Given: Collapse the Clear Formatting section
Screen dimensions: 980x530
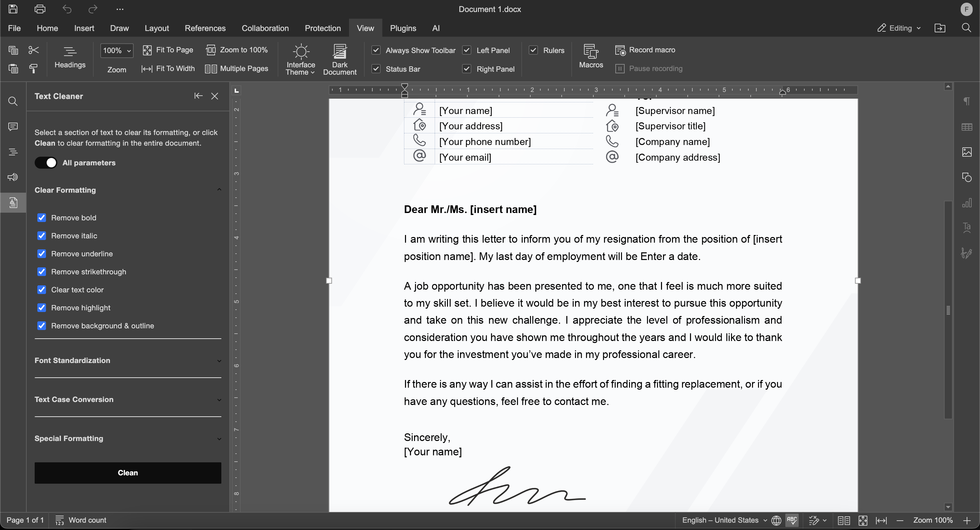Looking at the screenshot, I should (219, 189).
